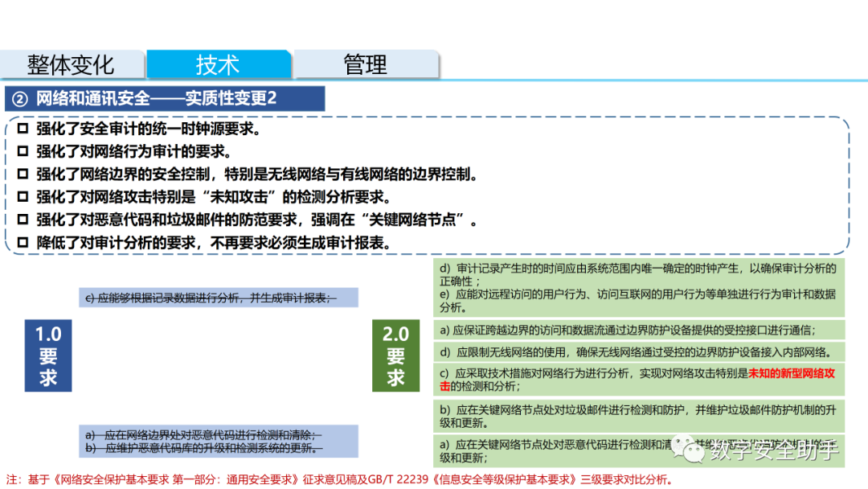Screen dimensions: 868x489
Task: Switch to the 整体变化 tab
Action: click(72, 64)
